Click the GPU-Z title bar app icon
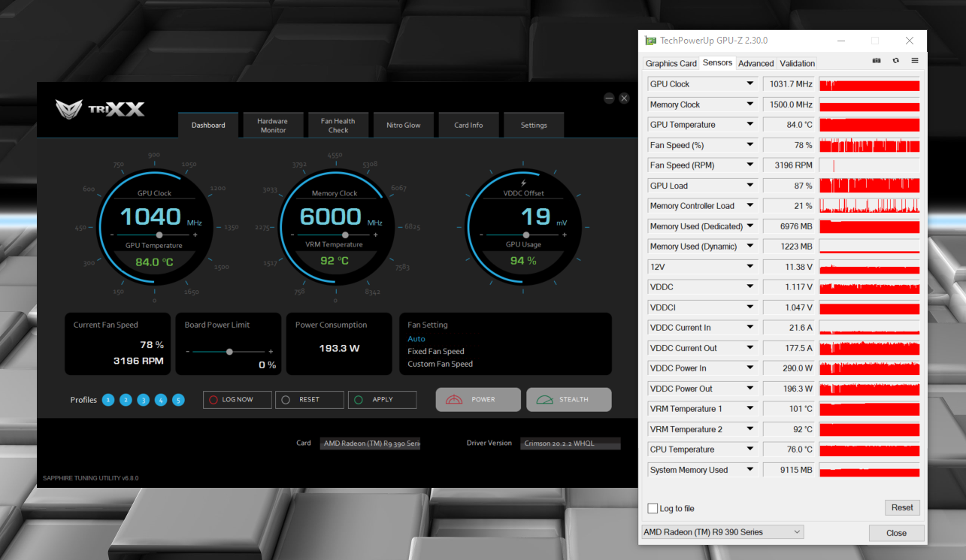Screen dimensions: 966x560 pyautogui.click(x=651, y=41)
